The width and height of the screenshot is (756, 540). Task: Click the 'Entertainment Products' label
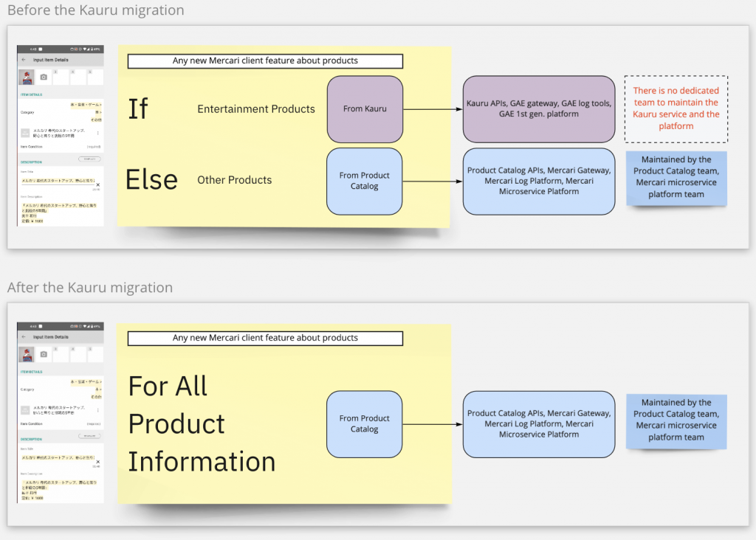pos(256,109)
